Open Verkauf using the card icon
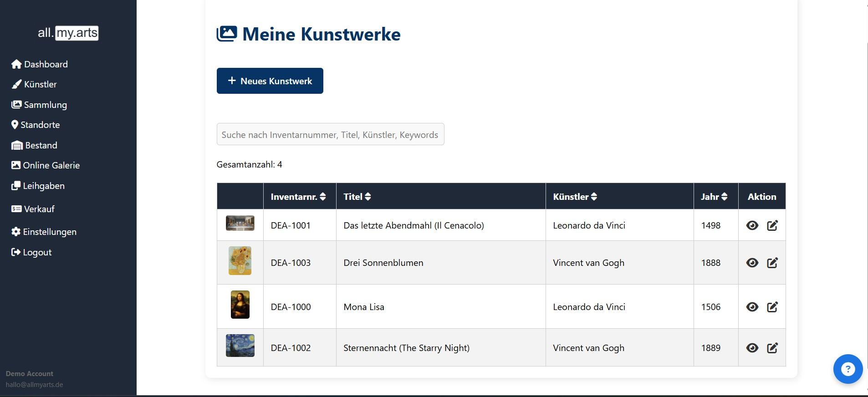868x397 pixels. (x=16, y=209)
